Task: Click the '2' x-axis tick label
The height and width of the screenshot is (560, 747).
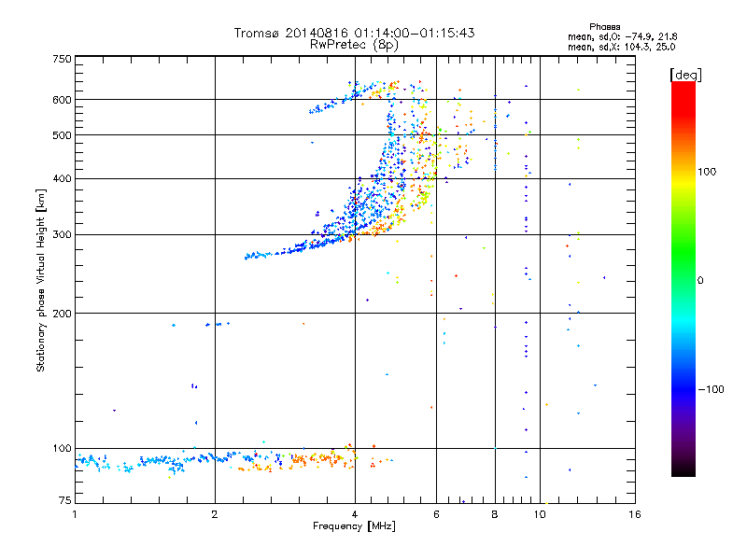Action: (215, 514)
